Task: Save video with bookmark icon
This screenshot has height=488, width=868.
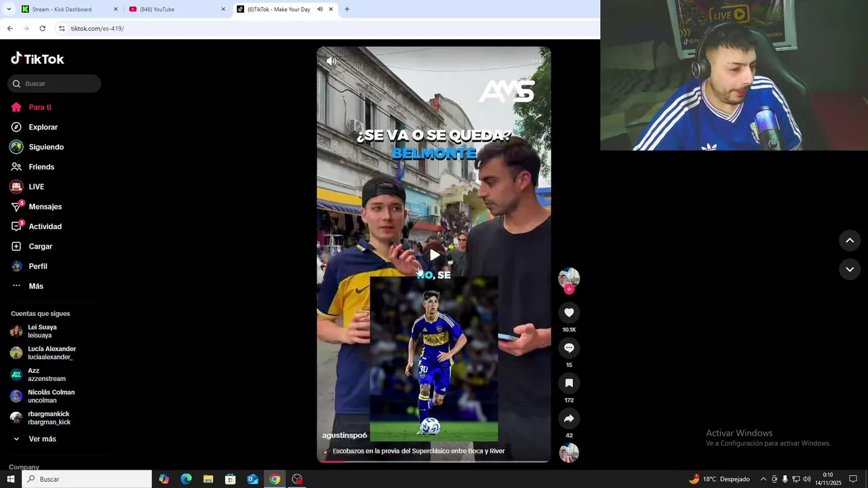Action: tap(569, 383)
